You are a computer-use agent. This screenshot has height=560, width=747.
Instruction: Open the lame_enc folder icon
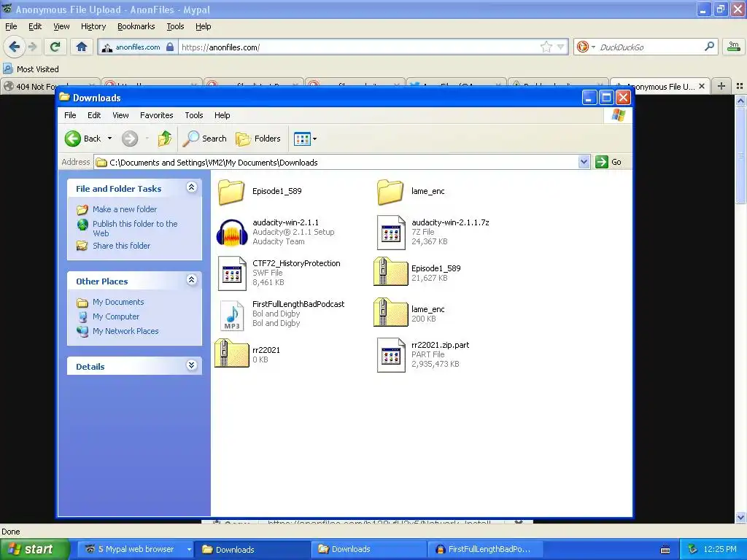(390, 192)
